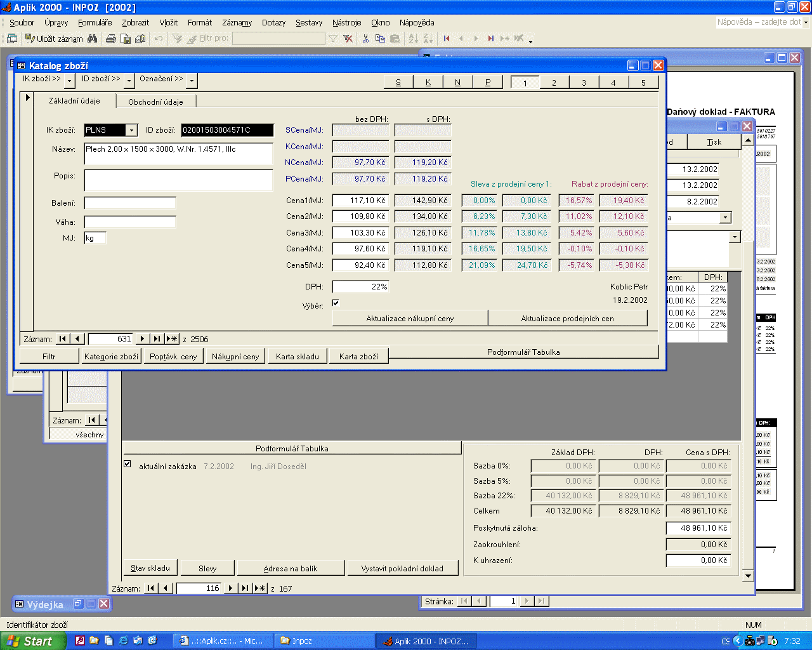Open the Záznamy menu

237,22
